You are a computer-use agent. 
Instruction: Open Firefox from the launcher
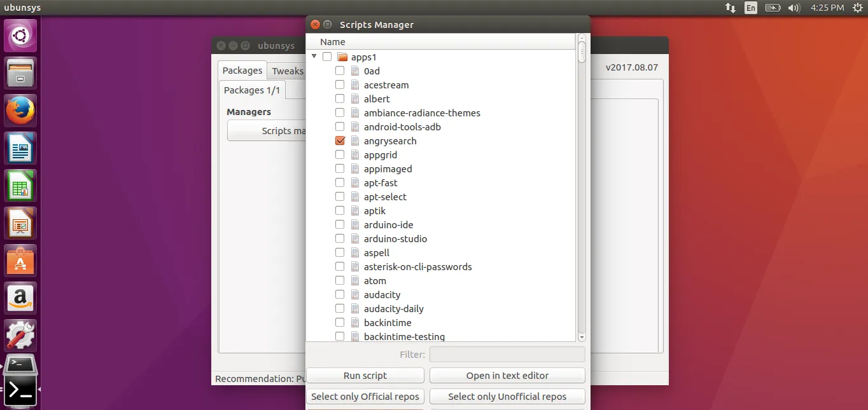pyautogui.click(x=20, y=111)
